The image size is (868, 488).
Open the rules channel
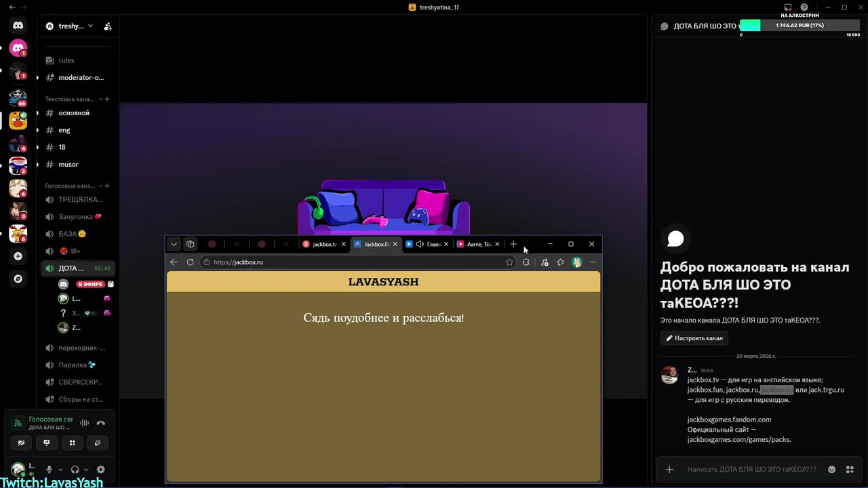78,60
